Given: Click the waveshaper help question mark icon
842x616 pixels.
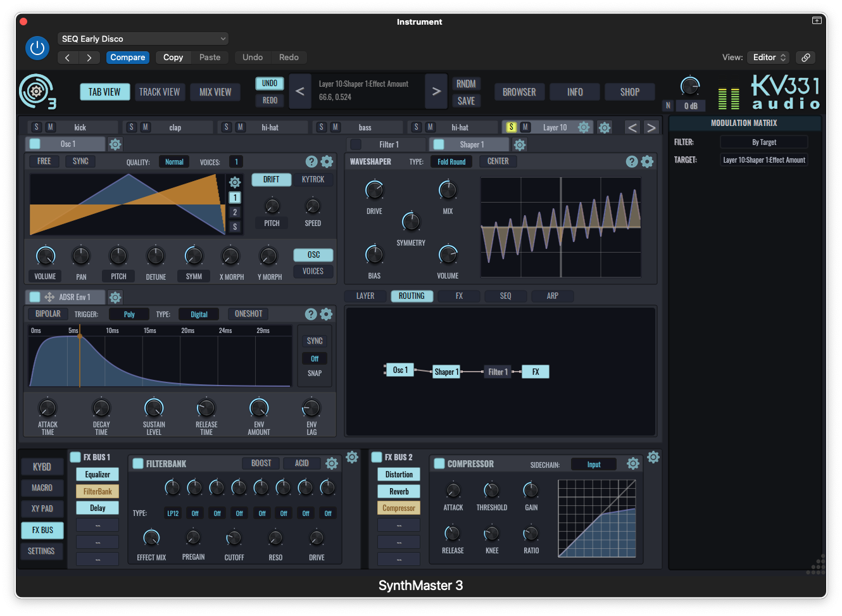Looking at the screenshot, I should tap(632, 161).
